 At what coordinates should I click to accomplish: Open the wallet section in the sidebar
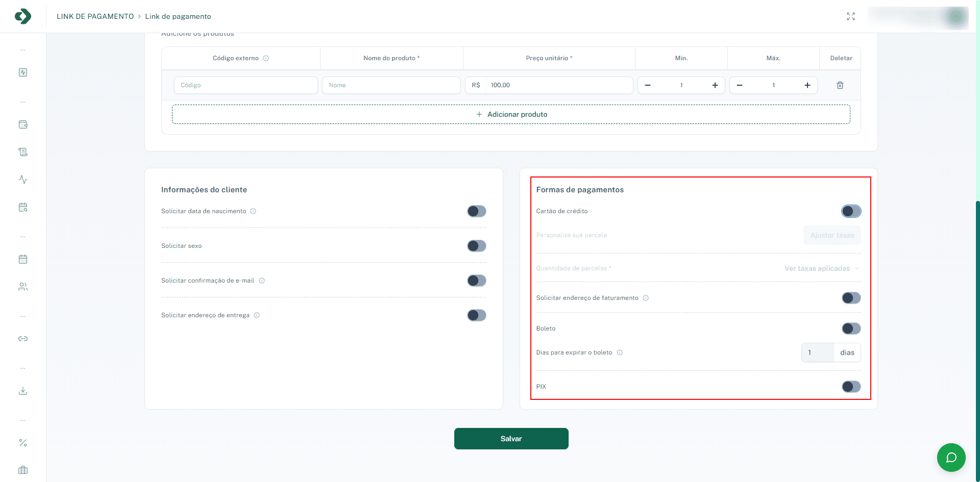[23, 124]
